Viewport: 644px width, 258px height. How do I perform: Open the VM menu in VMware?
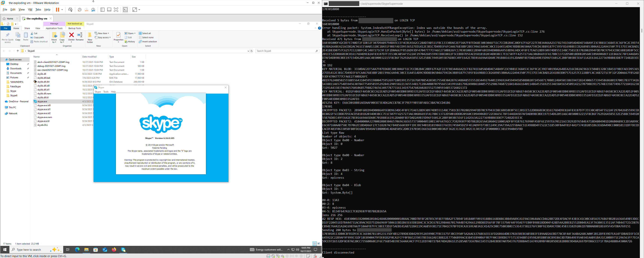click(30, 10)
